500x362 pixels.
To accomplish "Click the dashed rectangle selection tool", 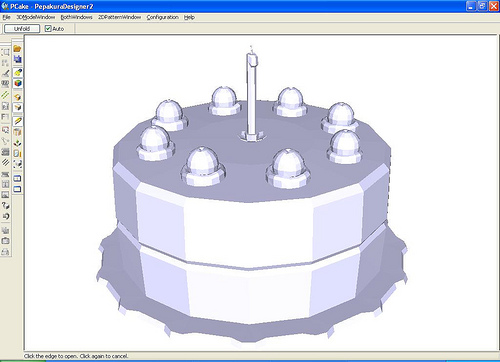I will 5,52.
